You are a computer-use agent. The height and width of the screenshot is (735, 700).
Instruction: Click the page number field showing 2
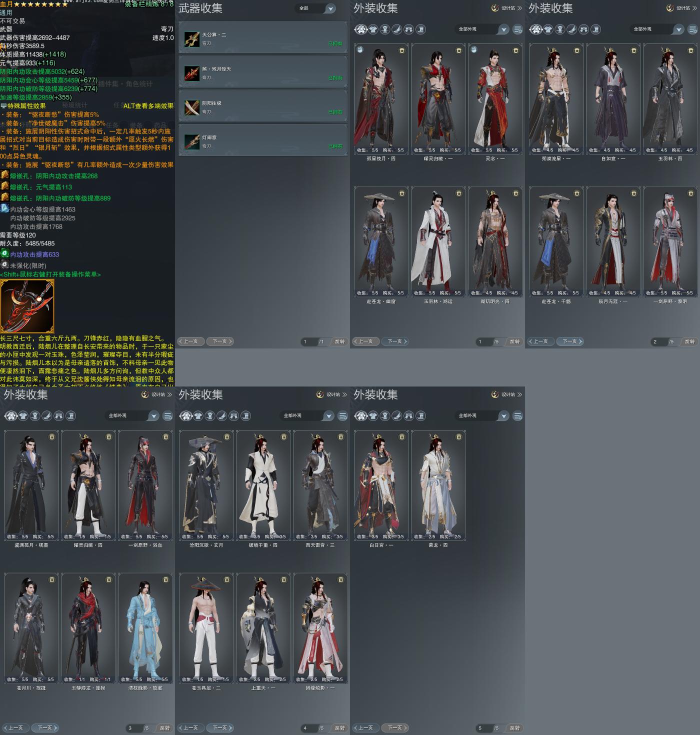659,342
